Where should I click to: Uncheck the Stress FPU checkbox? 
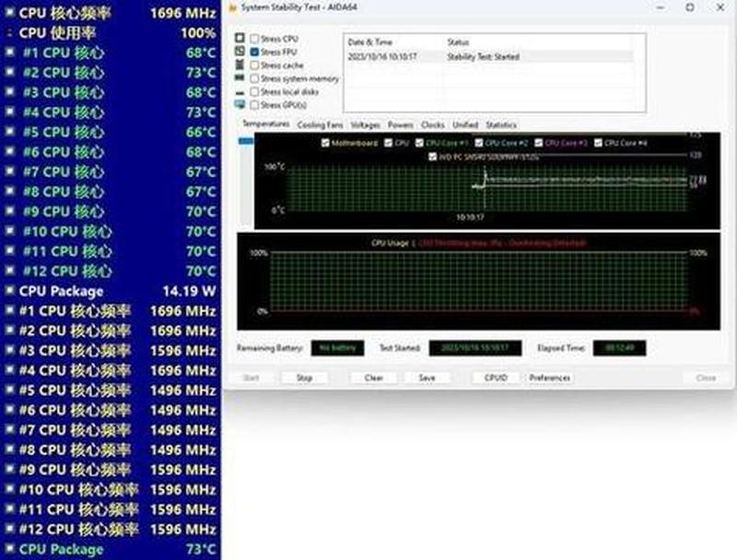(255, 52)
